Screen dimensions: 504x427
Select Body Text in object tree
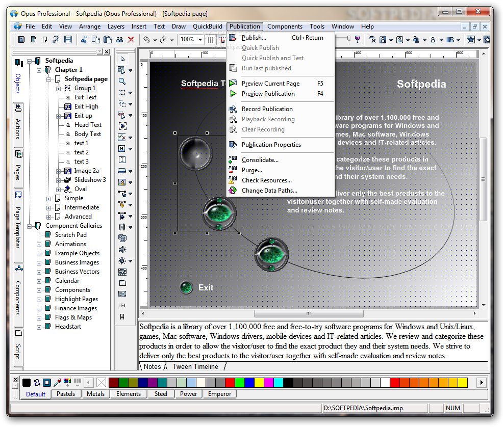(87, 134)
